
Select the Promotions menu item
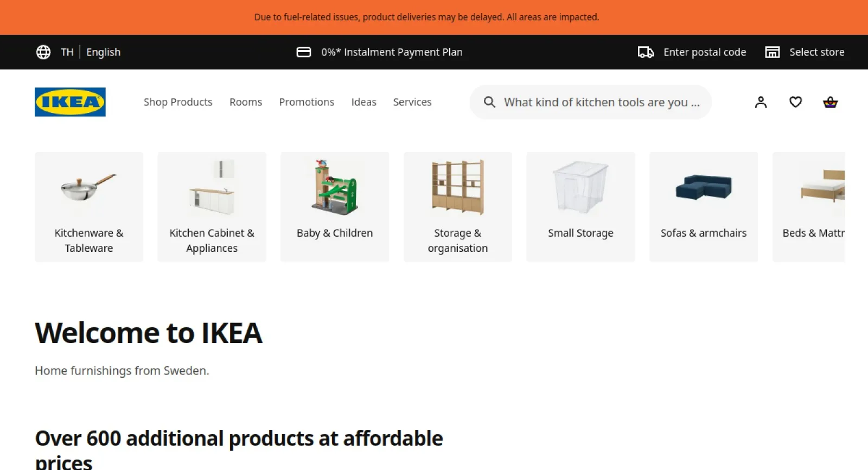click(307, 102)
